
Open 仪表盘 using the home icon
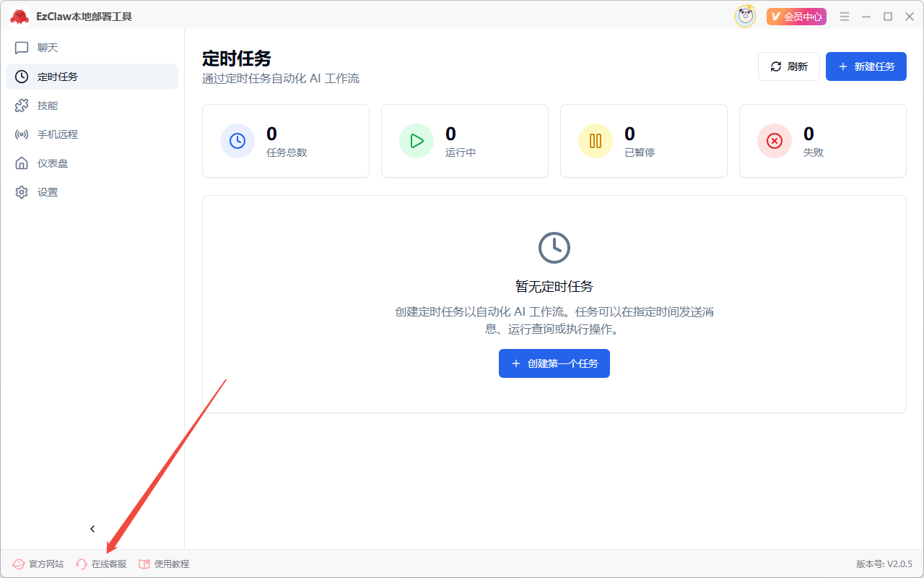click(22, 163)
